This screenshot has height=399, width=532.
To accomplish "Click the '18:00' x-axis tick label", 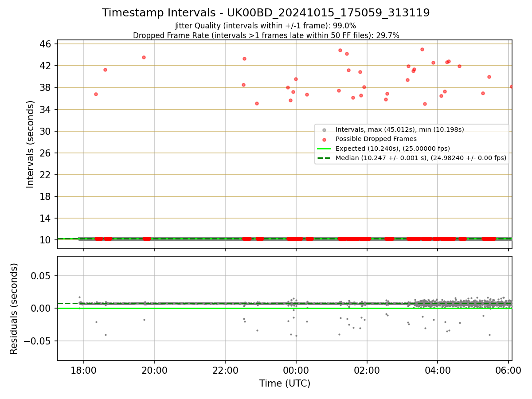I will (84, 371).
